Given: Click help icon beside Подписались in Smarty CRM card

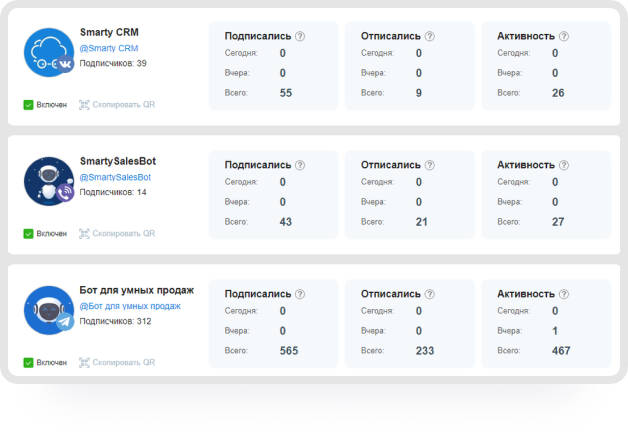Looking at the screenshot, I should coord(300,36).
